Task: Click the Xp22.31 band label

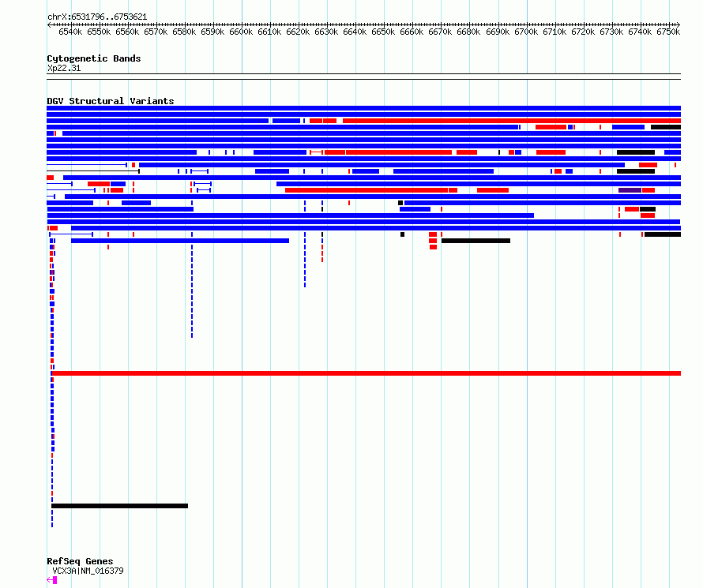Action: (x=64, y=68)
